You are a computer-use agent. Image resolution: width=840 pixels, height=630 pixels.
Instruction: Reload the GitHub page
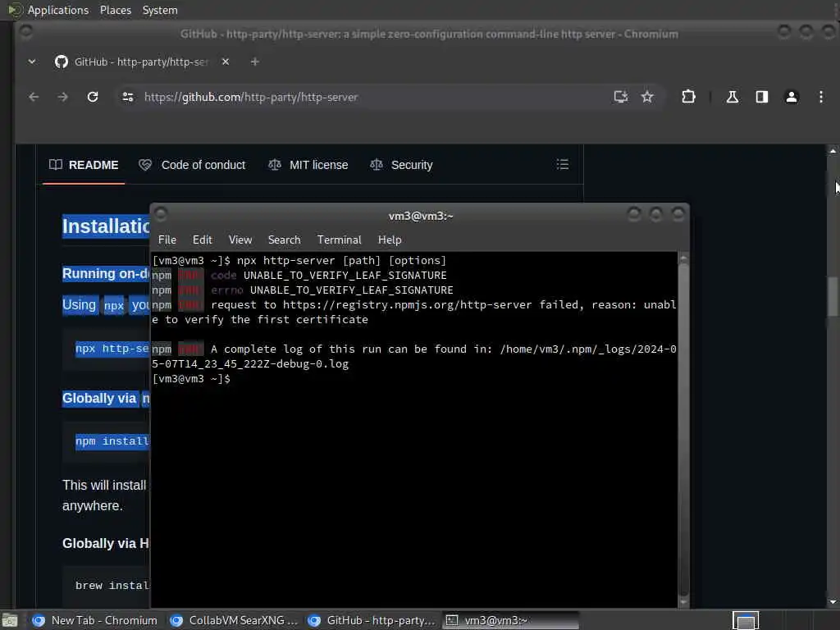click(x=93, y=97)
